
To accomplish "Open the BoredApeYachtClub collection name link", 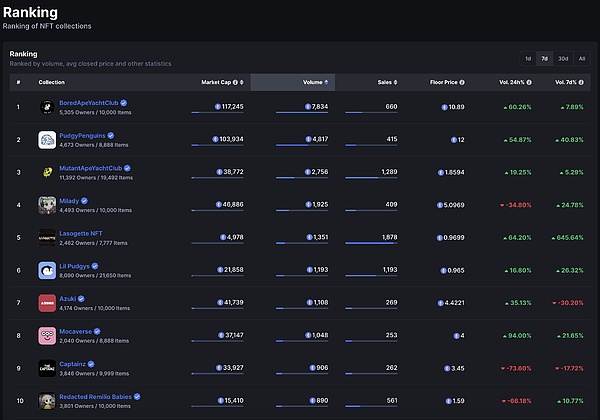I will [x=90, y=102].
